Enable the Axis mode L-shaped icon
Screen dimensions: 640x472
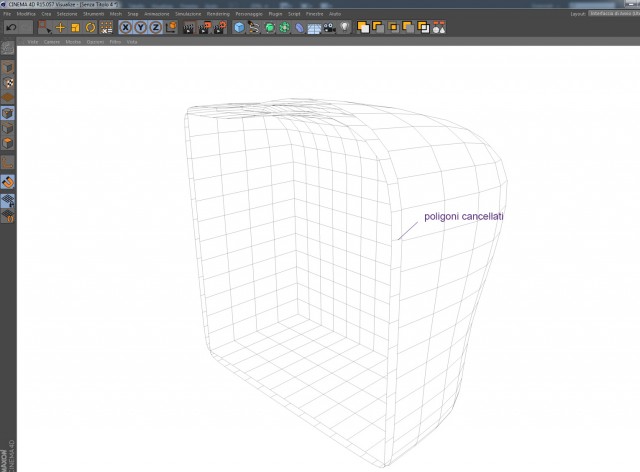pos(8,163)
